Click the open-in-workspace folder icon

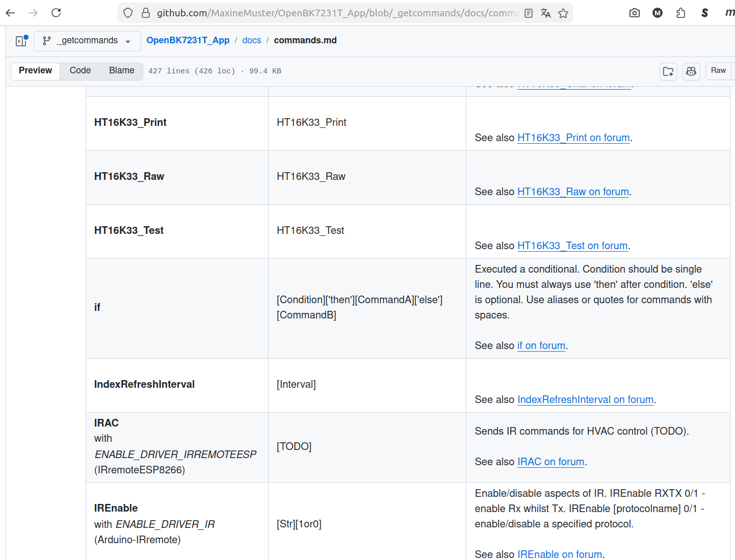[668, 71]
